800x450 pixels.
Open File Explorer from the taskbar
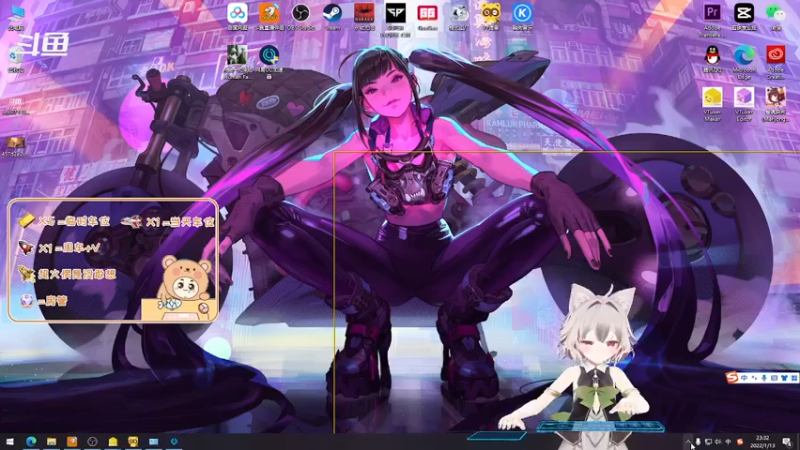click(52, 441)
